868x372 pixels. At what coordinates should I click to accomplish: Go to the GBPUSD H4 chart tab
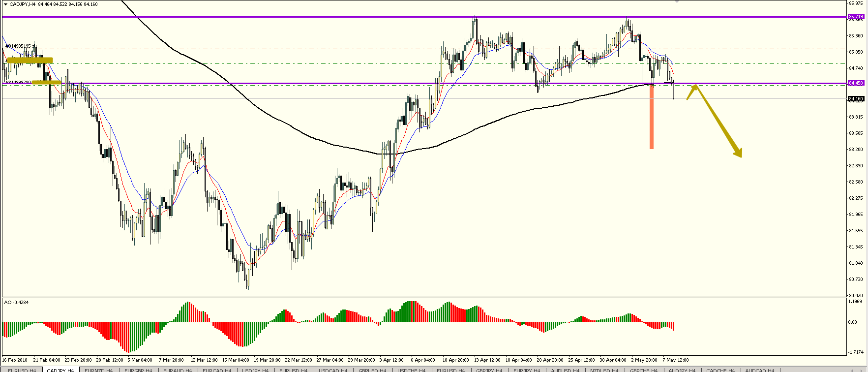pos(372,370)
